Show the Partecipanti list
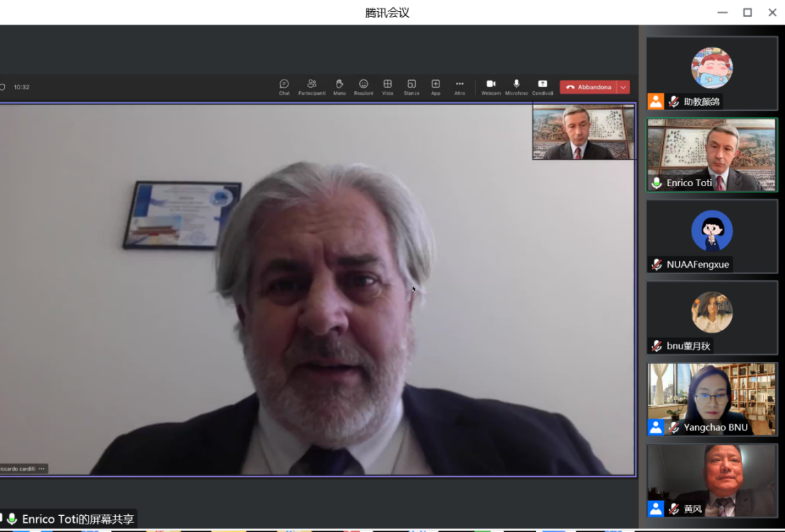Screen dimensions: 785x532 [x=312, y=86]
